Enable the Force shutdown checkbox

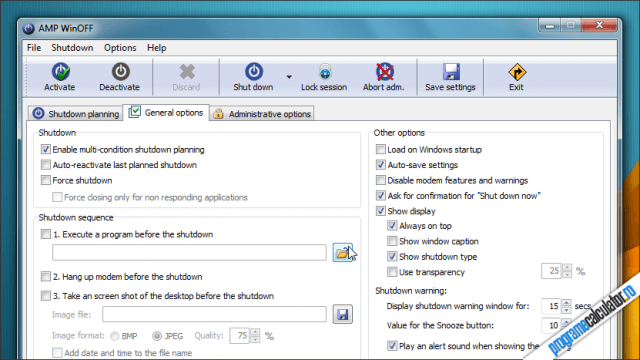tap(46, 180)
